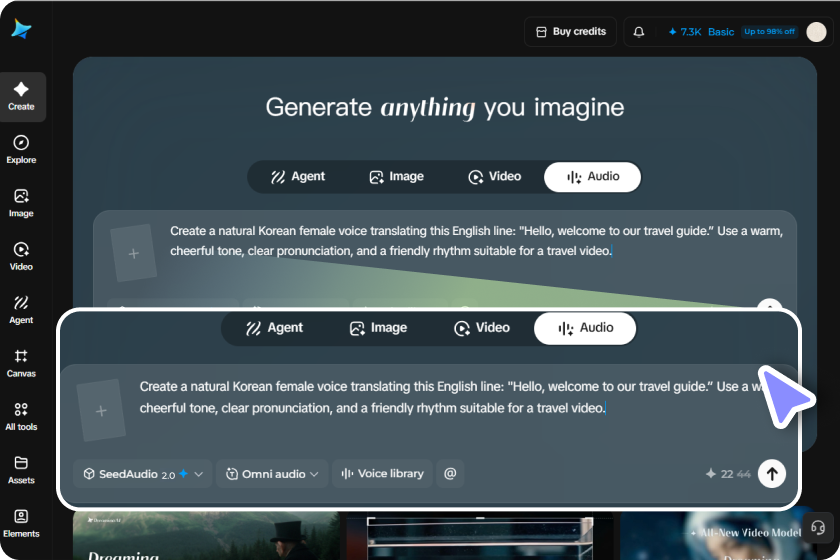Open Explore in the left sidebar

[21, 150]
